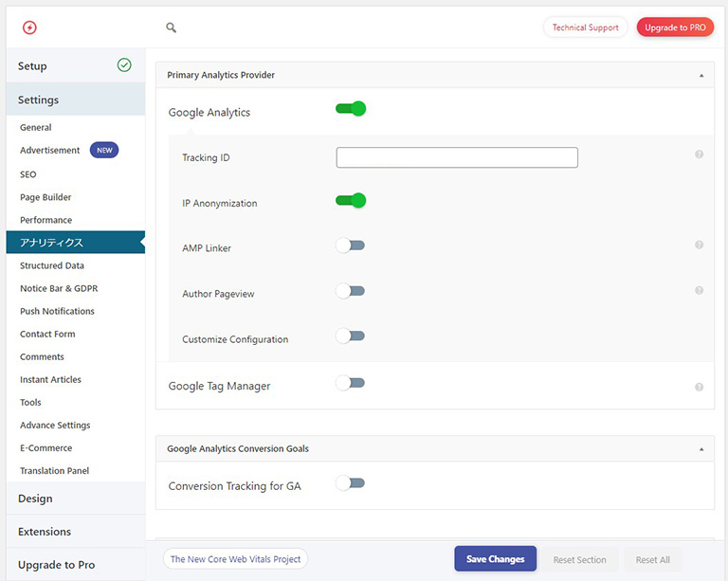The height and width of the screenshot is (581, 728).
Task: Open Push Notifications settings
Action: click(57, 311)
